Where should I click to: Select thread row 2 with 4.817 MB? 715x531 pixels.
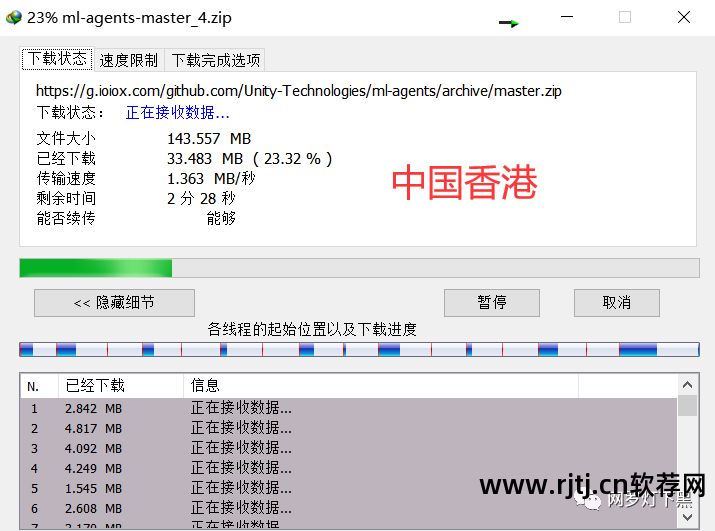pos(349,428)
